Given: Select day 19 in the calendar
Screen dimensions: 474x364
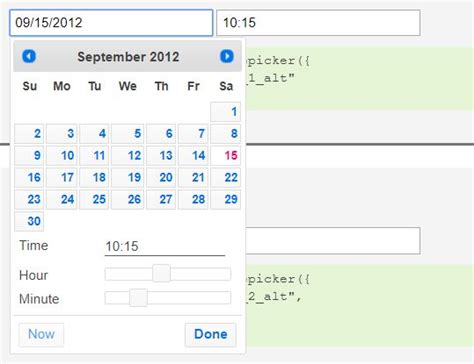Looking at the screenshot, I should coord(128,177).
